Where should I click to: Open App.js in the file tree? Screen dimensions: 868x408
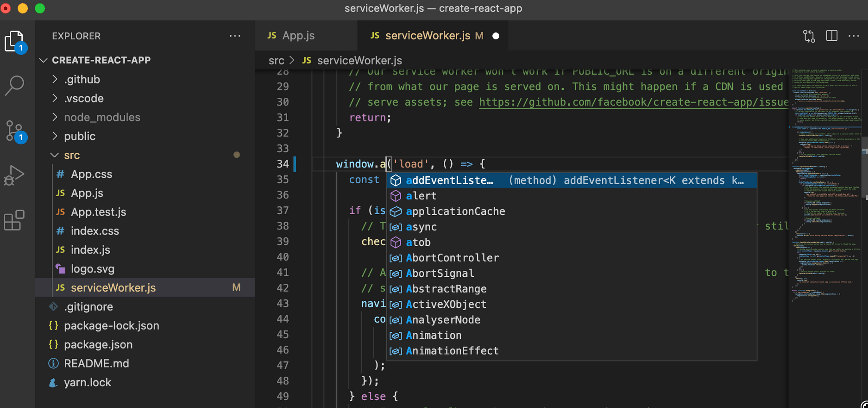(145, 193)
